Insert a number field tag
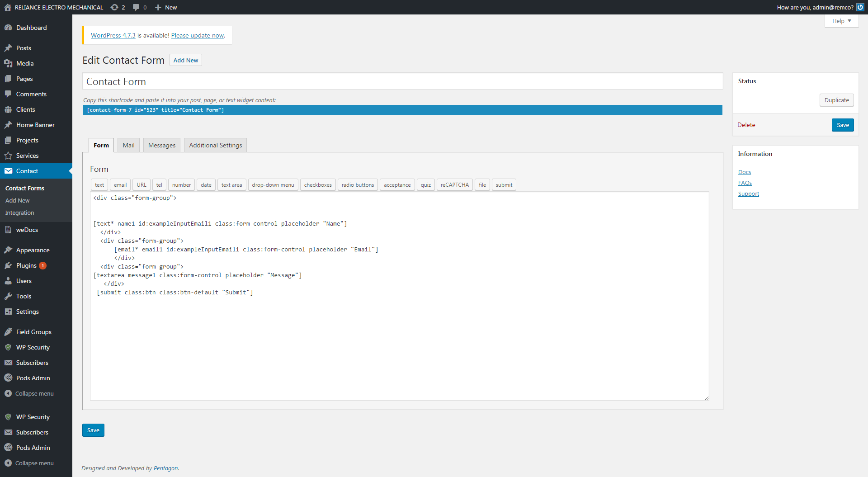 [182, 185]
